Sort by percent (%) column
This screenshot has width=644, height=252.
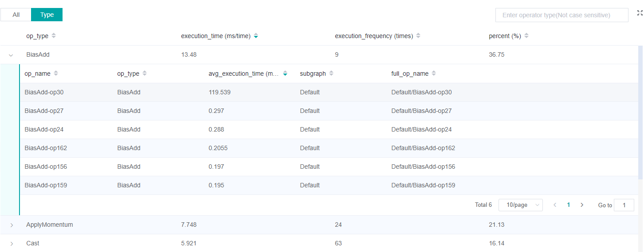526,36
